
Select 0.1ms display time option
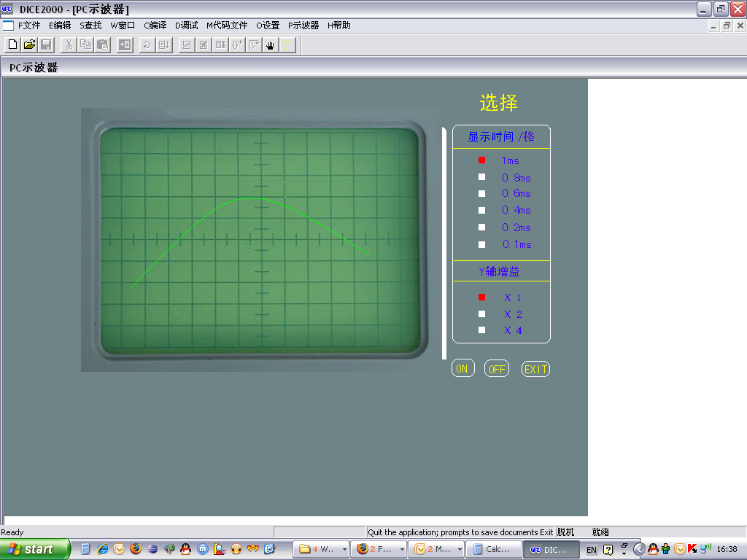point(481,245)
